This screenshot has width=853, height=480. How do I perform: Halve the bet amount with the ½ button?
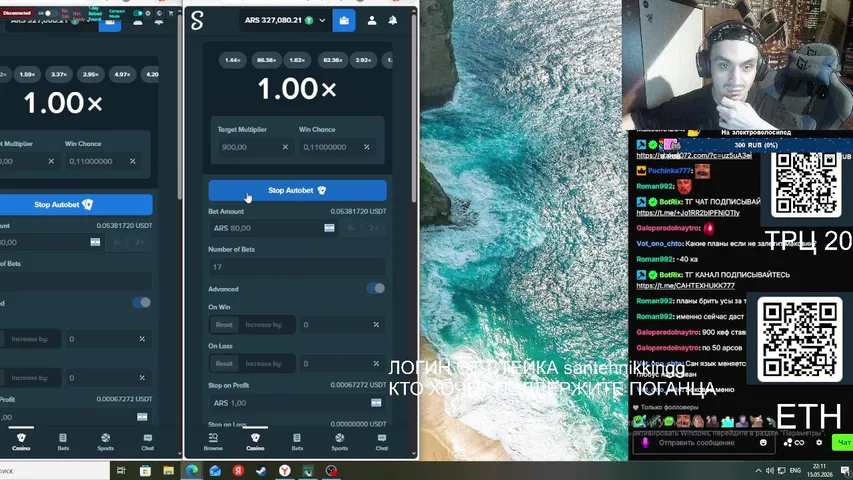coord(350,228)
